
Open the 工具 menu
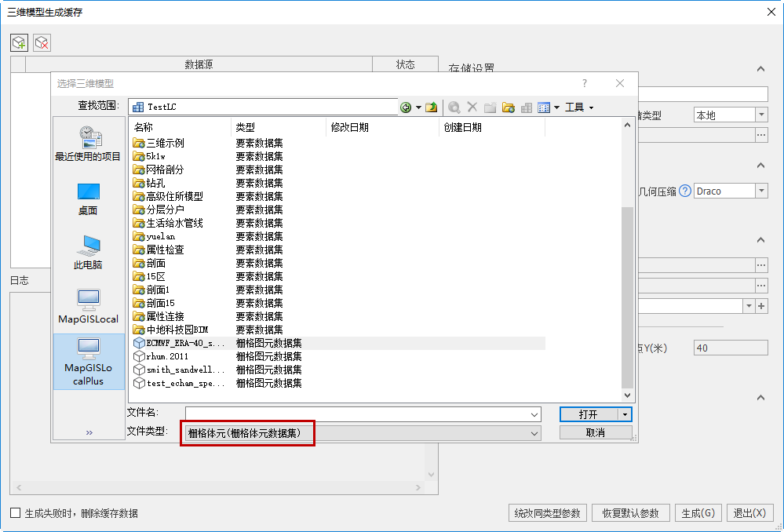pos(579,107)
